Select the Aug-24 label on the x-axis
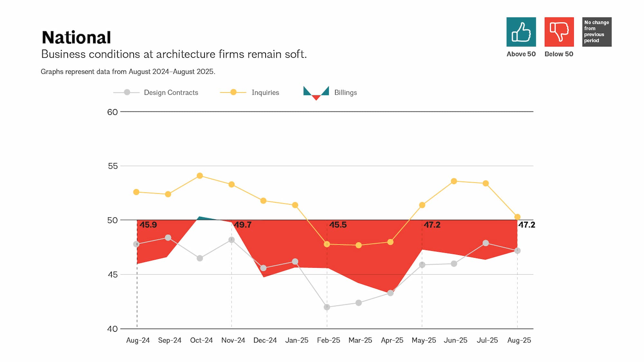The height and width of the screenshot is (362, 644). click(x=138, y=340)
